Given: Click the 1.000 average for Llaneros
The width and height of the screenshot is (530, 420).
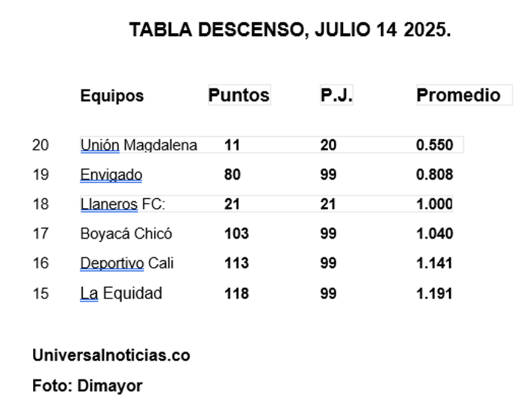Looking at the screenshot, I should point(435,204).
